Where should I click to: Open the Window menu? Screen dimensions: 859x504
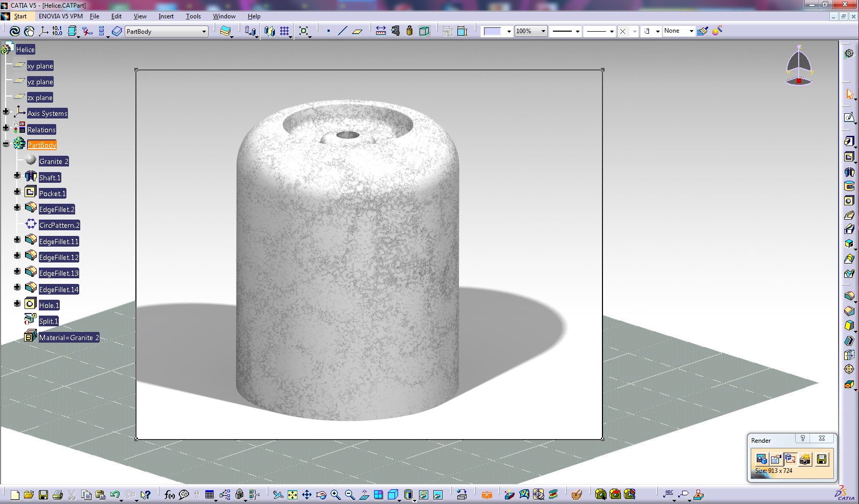tap(224, 16)
